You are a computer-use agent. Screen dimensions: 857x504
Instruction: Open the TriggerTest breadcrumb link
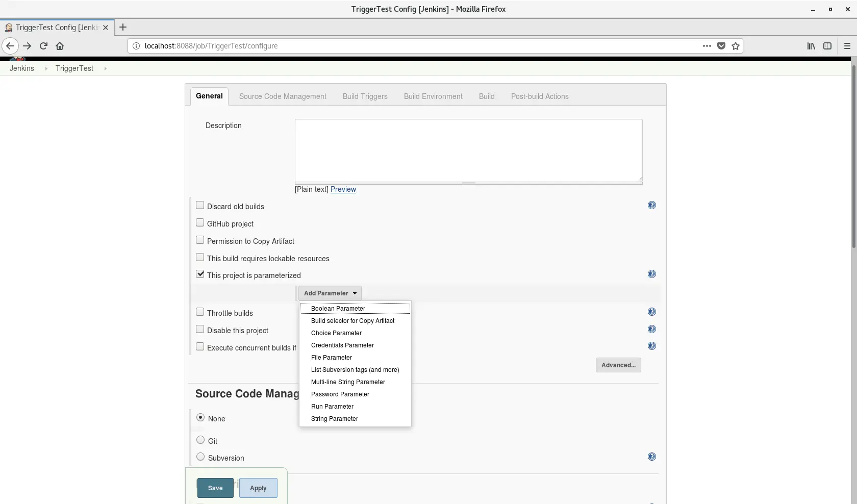pos(74,68)
